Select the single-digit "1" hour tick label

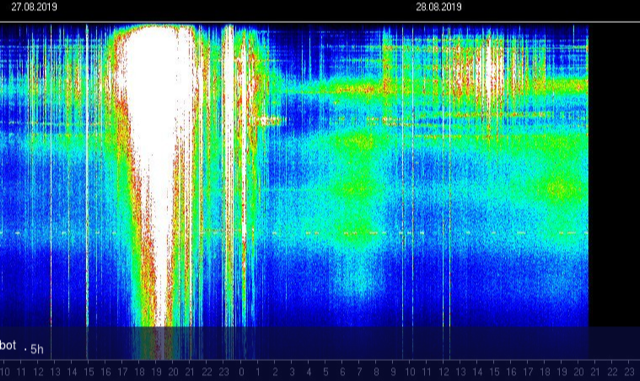tap(258, 372)
